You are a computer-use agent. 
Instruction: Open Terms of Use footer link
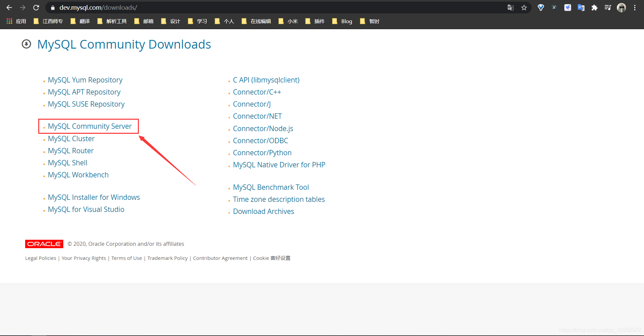(x=127, y=258)
